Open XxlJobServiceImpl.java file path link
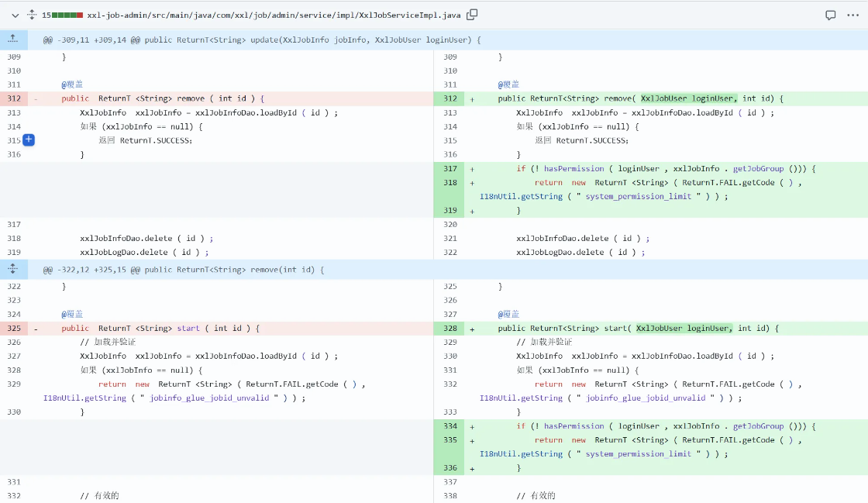This screenshot has width=868, height=503. point(274,15)
